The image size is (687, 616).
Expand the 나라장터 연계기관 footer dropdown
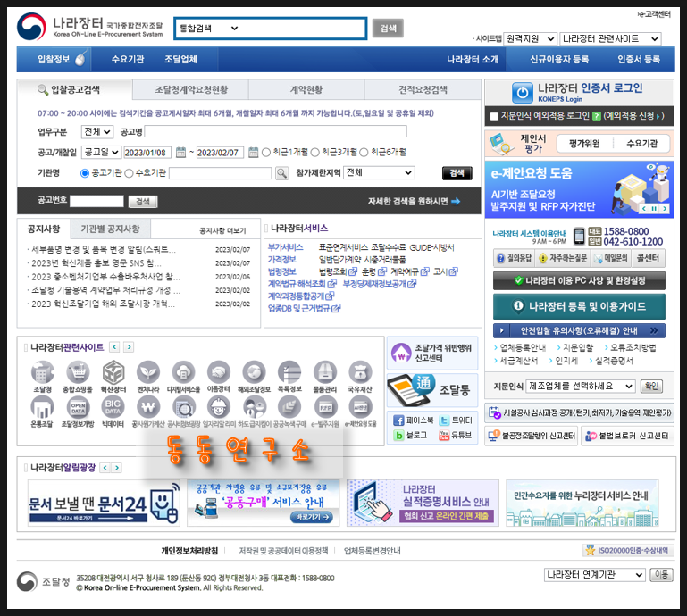click(595, 574)
